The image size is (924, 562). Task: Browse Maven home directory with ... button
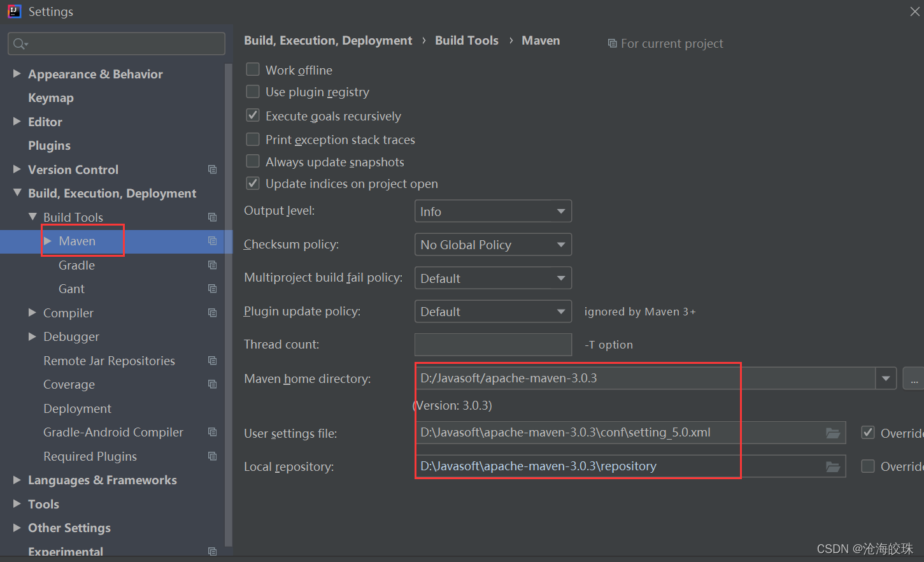pos(914,378)
